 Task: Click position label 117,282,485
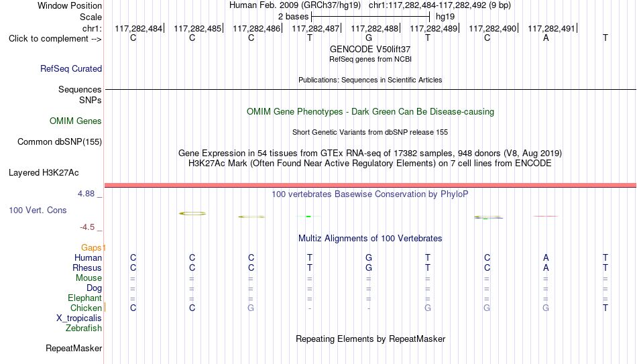(x=197, y=28)
